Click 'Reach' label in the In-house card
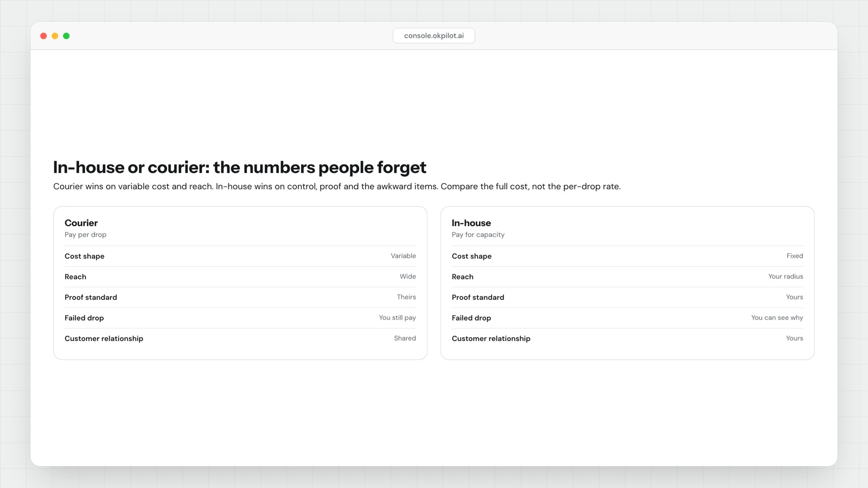 [463, 277]
